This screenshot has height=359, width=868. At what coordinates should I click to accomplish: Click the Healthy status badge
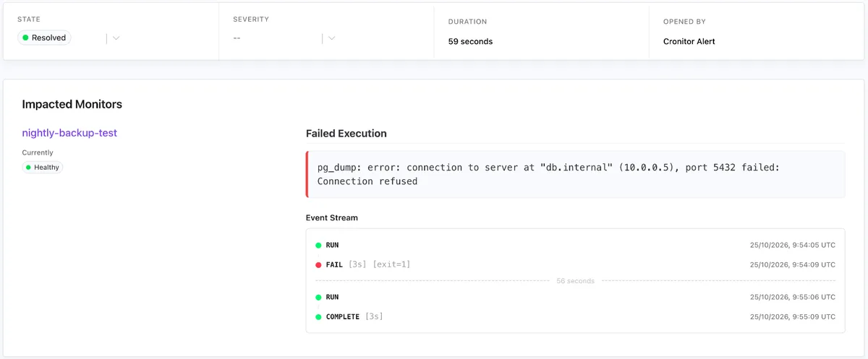click(42, 167)
